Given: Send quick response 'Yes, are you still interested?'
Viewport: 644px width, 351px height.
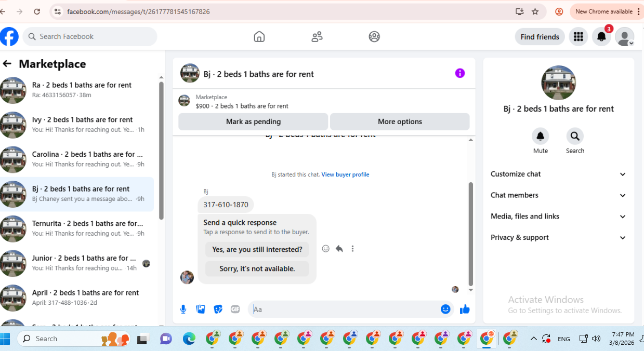Looking at the screenshot, I should click(x=257, y=249).
